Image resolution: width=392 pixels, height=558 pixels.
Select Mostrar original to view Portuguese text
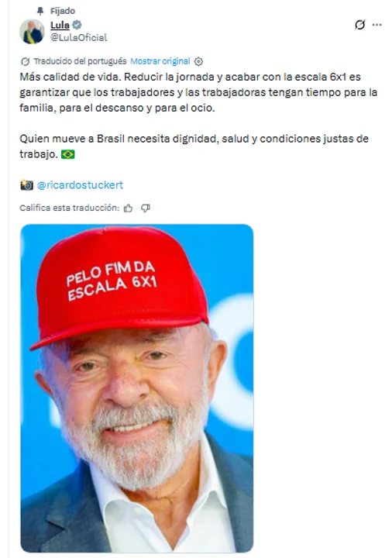tap(160, 61)
